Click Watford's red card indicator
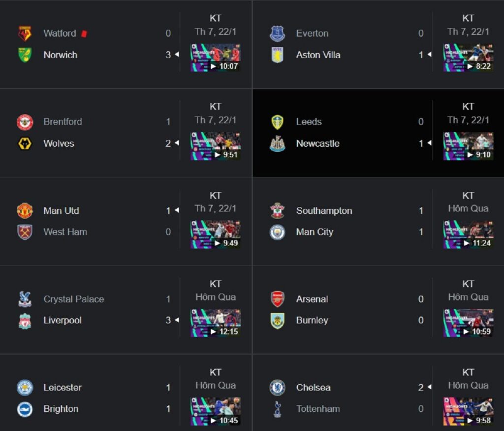The height and width of the screenshot is (431, 504). (x=84, y=33)
